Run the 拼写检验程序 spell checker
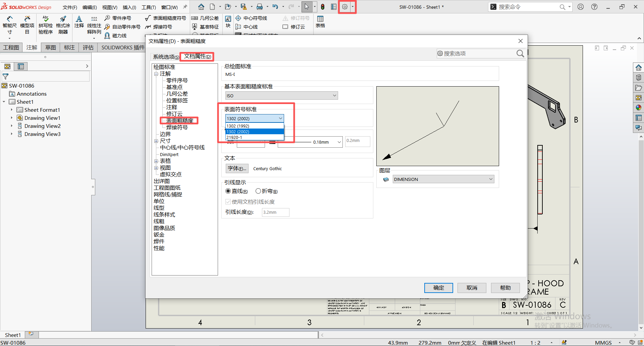 (x=46, y=25)
